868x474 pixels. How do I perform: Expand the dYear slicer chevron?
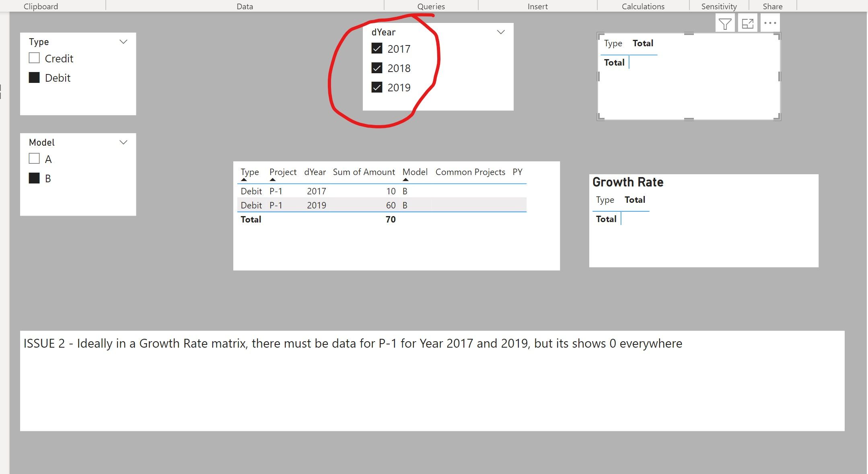(x=501, y=32)
